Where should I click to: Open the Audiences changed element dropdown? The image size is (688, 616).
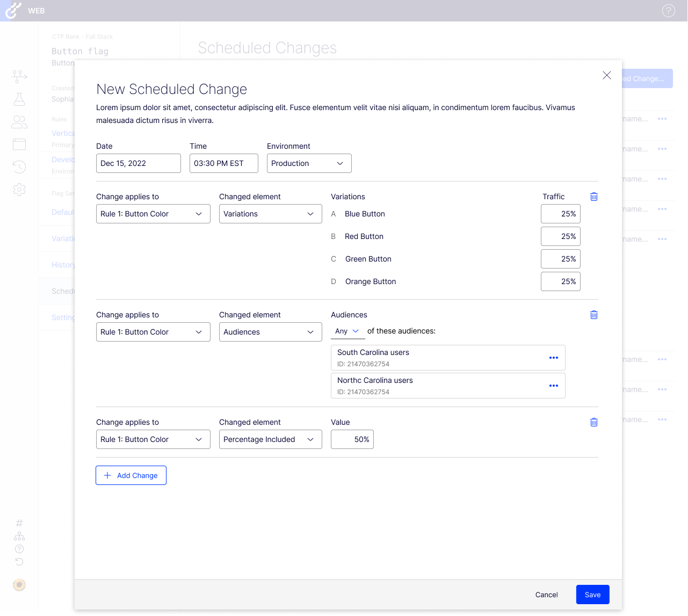tap(271, 332)
